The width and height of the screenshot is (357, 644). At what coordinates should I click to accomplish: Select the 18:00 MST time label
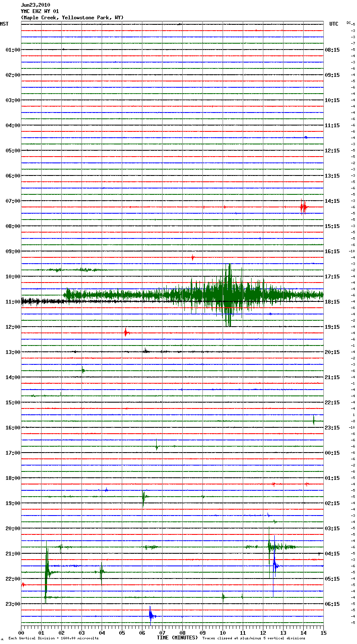13,478
